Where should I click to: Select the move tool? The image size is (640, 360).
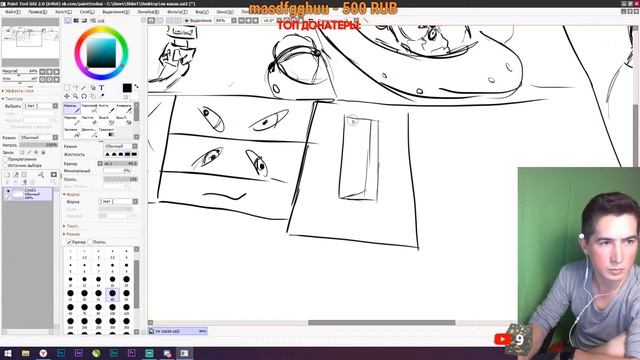pos(67,96)
